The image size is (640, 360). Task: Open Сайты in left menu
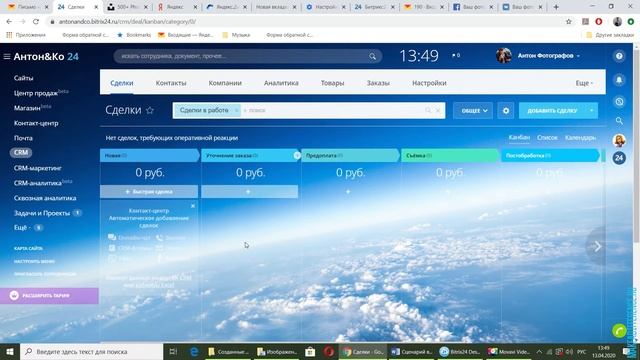(23, 78)
